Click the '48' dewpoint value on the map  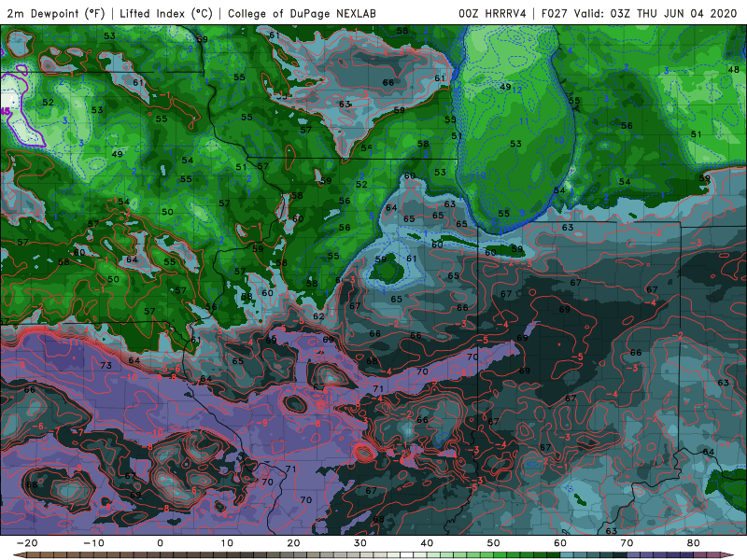pyautogui.click(x=734, y=69)
